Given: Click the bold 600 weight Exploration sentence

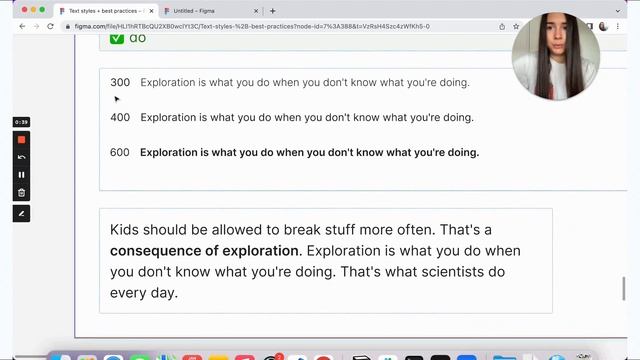Looking at the screenshot, I should pos(309,153).
